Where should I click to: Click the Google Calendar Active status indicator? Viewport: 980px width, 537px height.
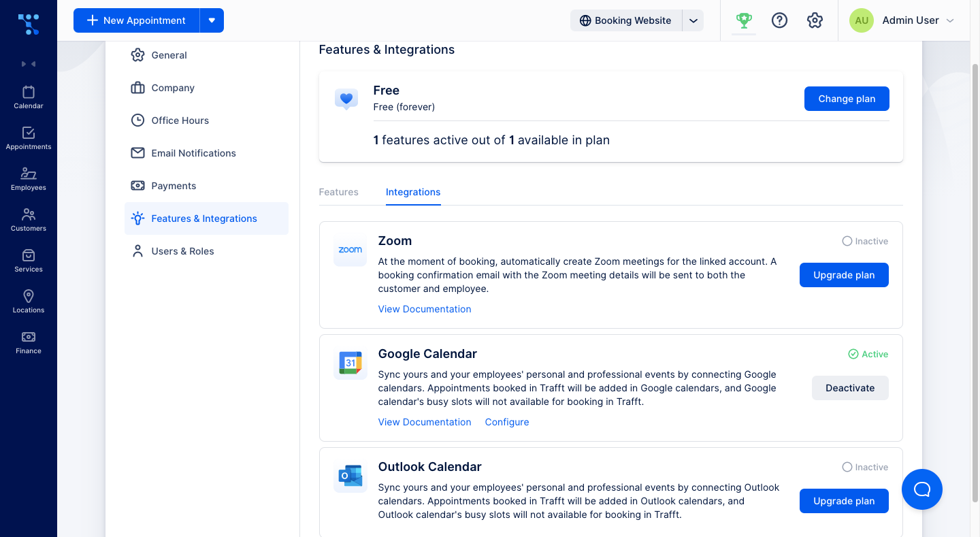pyautogui.click(x=868, y=354)
